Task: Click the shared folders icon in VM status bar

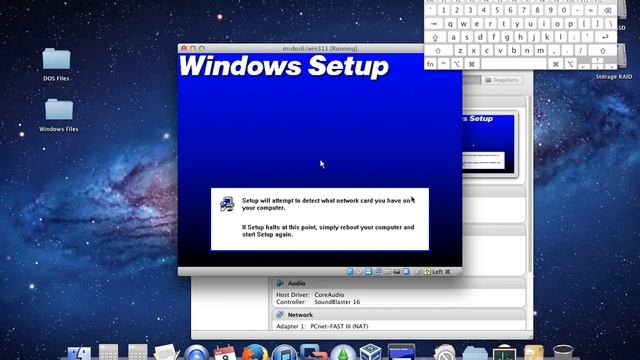Action: tap(397, 271)
